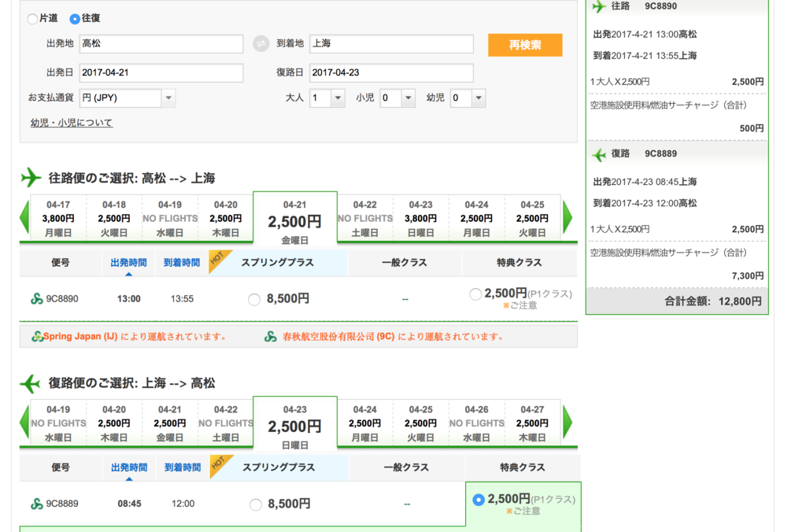806x532 pixels.
Task: Click the green plane icon beside 復路便のご選択
Action: click(31, 383)
